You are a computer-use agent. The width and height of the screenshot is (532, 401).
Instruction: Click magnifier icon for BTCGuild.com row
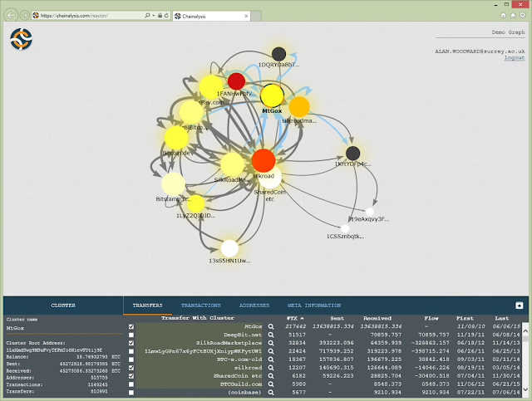pos(271,384)
